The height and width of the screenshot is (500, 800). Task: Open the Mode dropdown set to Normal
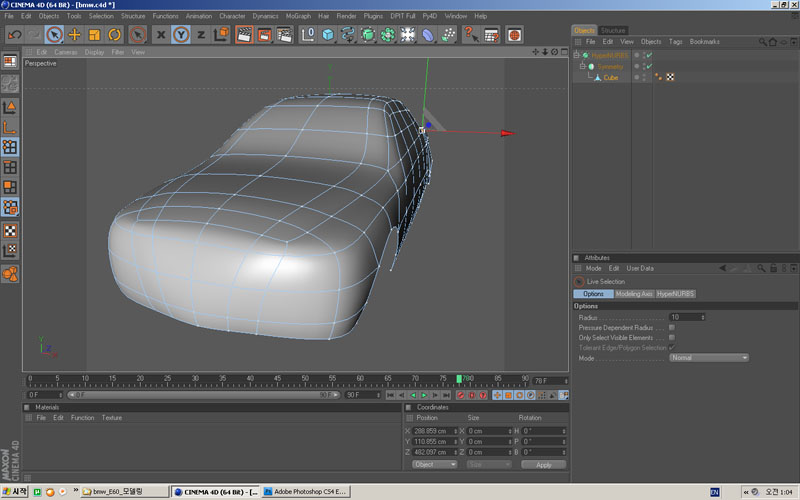[709, 357]
